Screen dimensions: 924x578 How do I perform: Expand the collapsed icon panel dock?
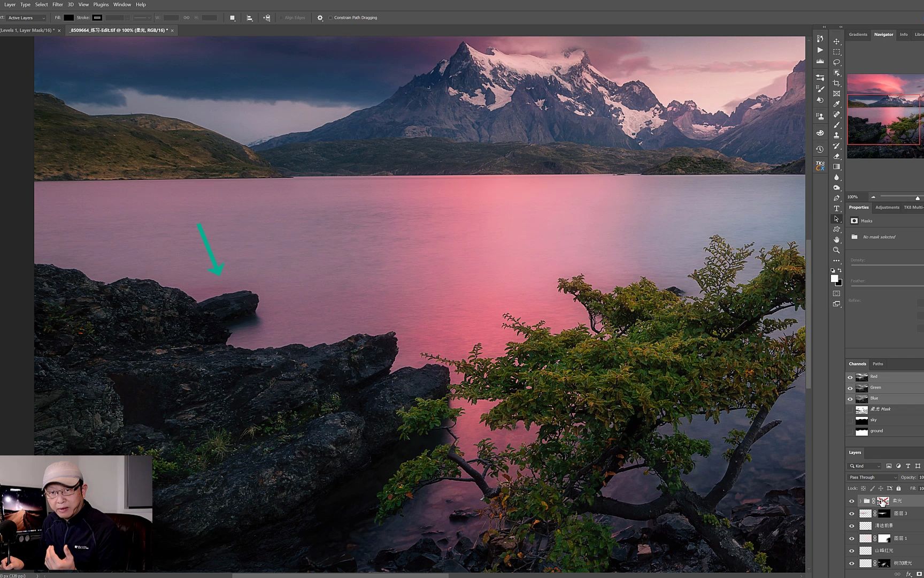(x=824, y=27)
